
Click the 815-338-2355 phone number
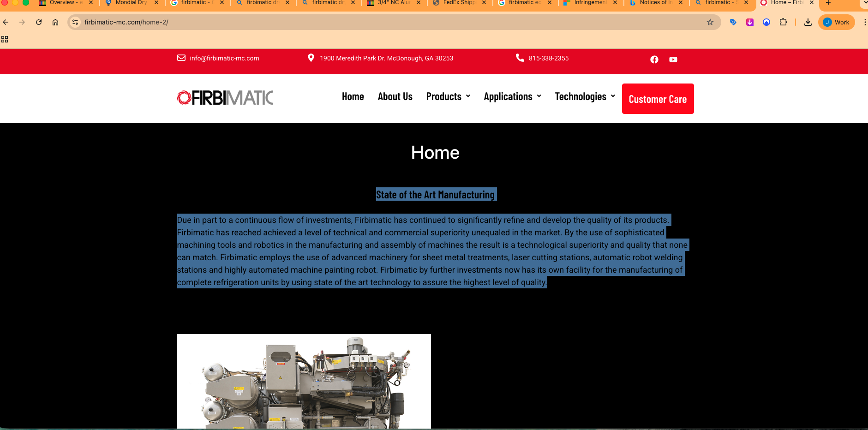[549, 58]
